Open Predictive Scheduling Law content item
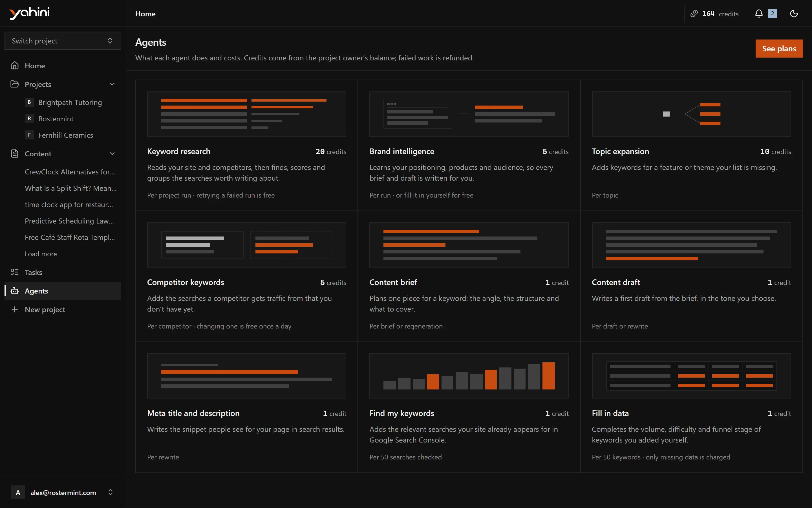The image size is (812, 508). (69, 221)
